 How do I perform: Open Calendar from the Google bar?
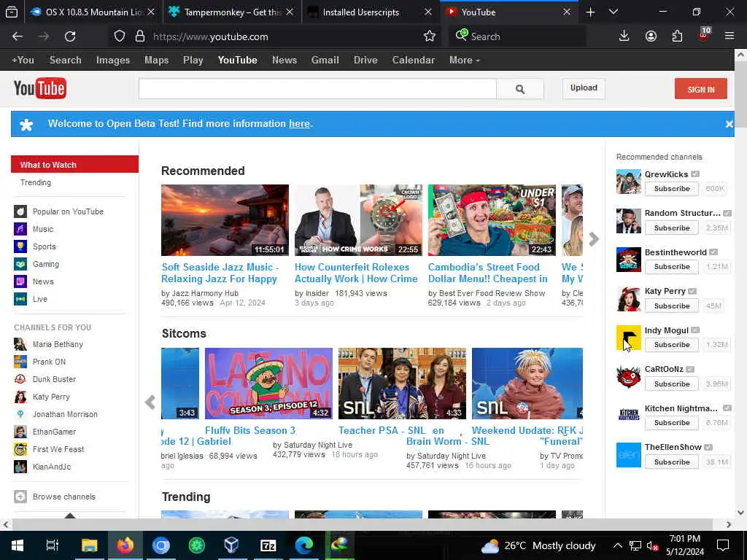click(x=413, y=60)
